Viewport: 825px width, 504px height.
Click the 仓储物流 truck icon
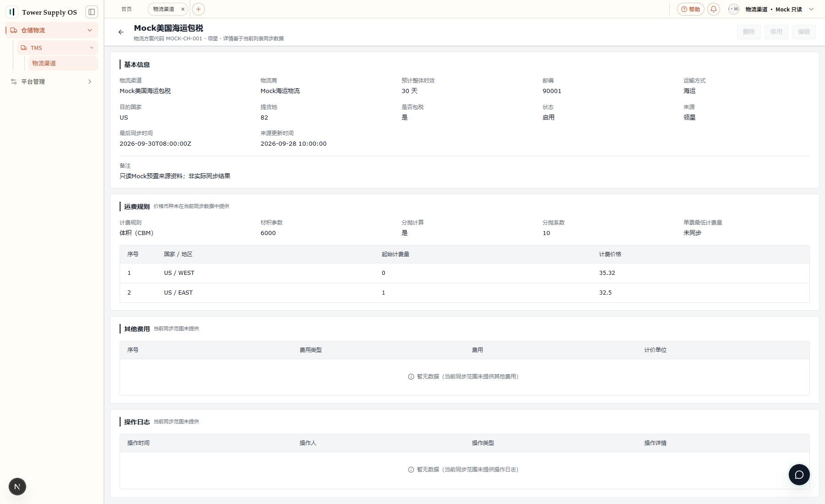coord(14,30)
